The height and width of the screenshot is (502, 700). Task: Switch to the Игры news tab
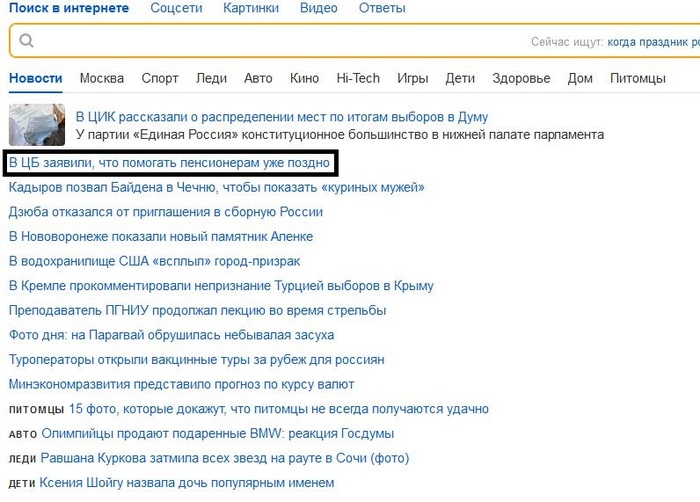tap(412, 79)
